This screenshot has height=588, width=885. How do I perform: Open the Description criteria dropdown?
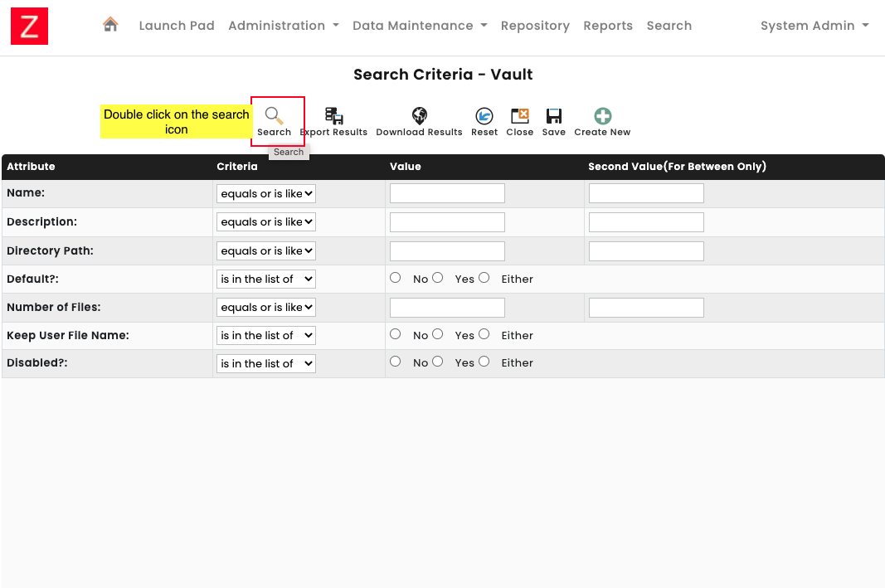pos(266,221)
